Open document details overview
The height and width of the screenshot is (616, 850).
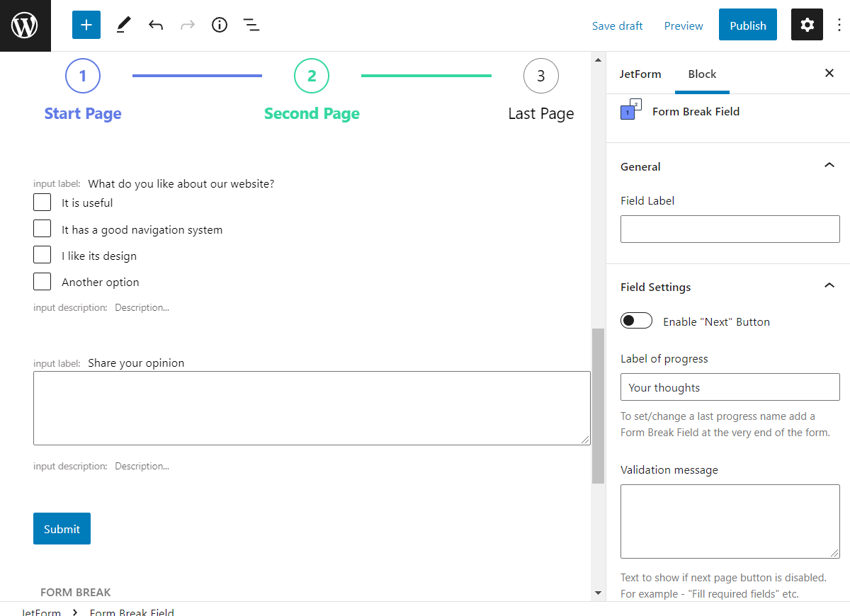219,24
